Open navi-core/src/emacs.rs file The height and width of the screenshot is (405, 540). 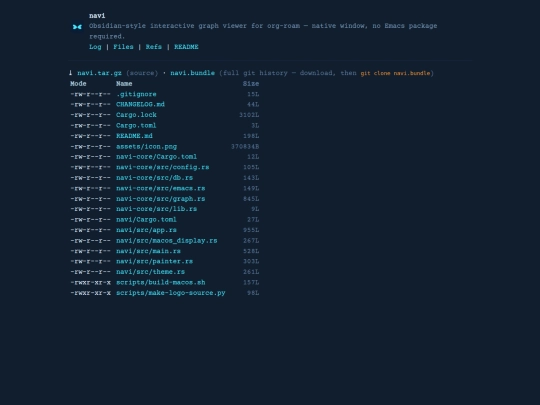160,188
